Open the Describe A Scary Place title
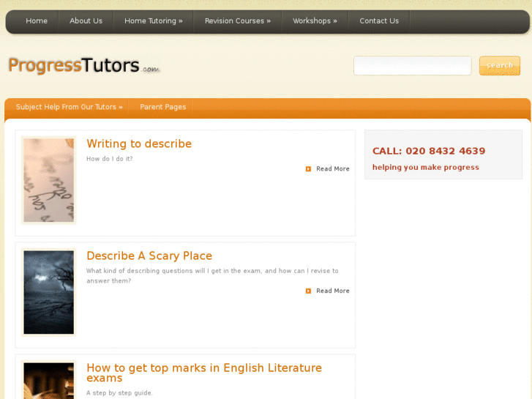532x399 pixels. [149, 256]
